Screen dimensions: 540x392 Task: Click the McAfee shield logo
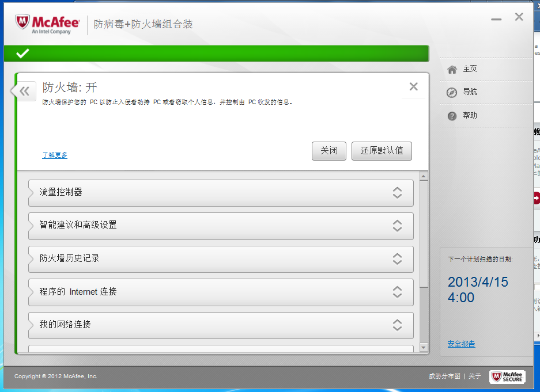[x=22, y=22]
